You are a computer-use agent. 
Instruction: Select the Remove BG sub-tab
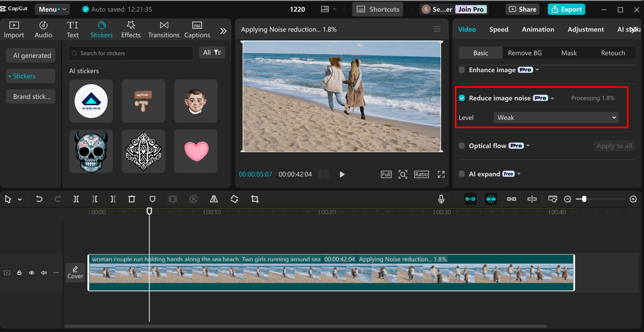pyautogui.click(x=525, y=53)
